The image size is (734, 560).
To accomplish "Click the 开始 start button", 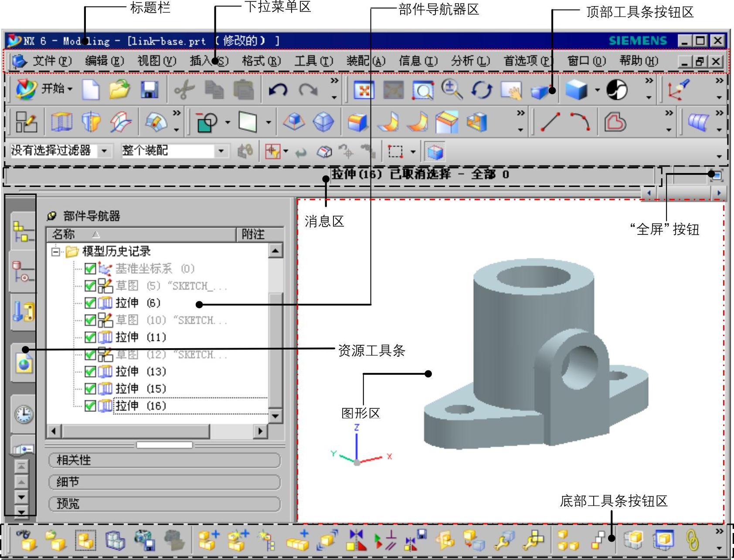I will 44,89.
